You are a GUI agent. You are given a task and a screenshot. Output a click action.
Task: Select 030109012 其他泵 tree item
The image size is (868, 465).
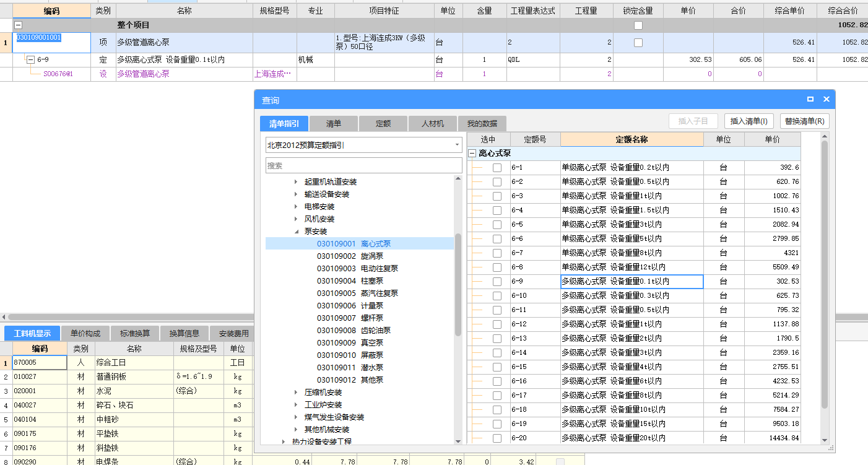click(x=350, y=380)
